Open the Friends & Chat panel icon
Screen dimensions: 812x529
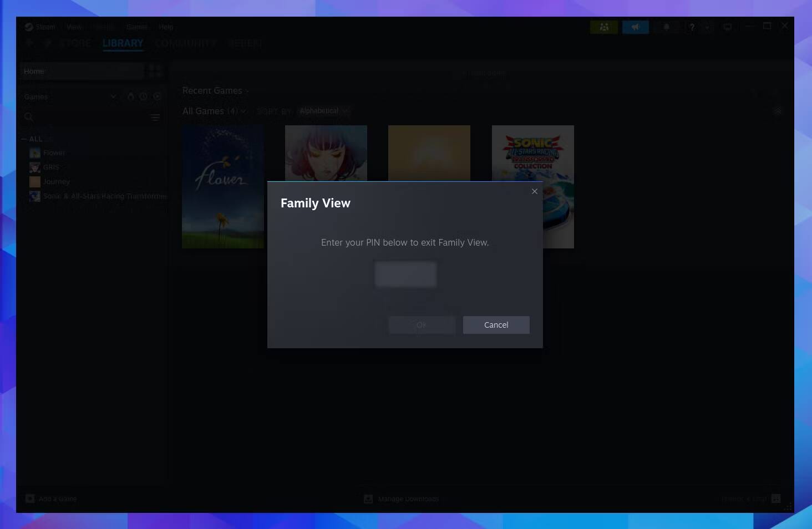tap(603, 27)
